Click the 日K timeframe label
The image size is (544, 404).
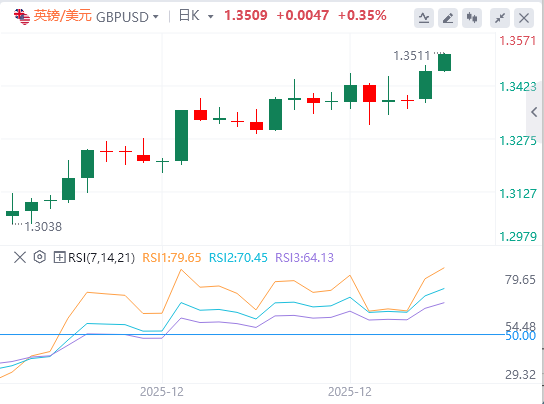(x=189, y=16)
